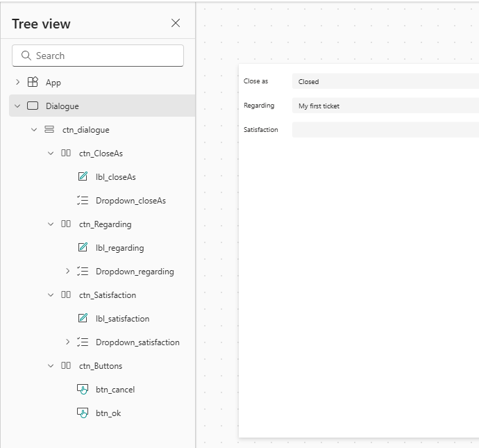Open the Regarding dropdown showing My first ticket

(x=385, y=106)
